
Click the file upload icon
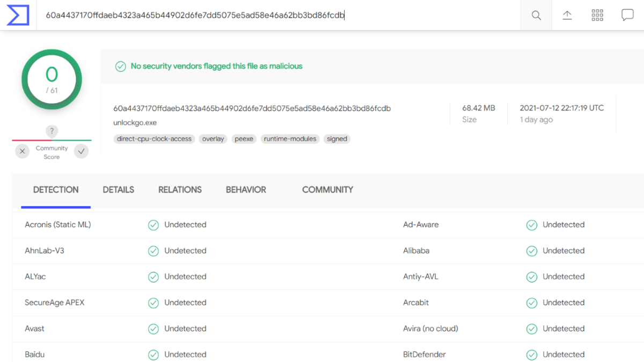[x=567, y=15]
